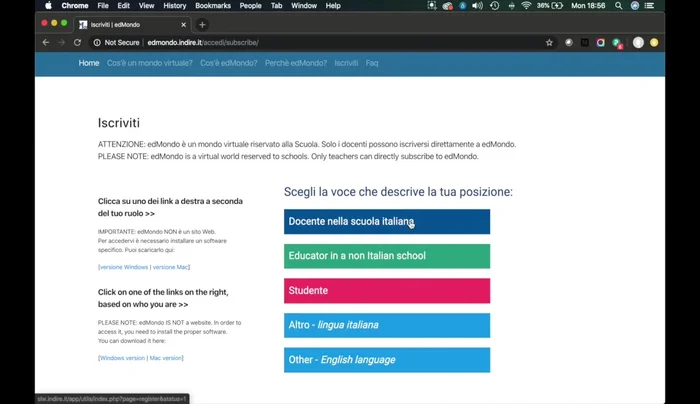Click the Not Secure site info indicator
Viewport: 700px width, 404px height.
point(117,42)
